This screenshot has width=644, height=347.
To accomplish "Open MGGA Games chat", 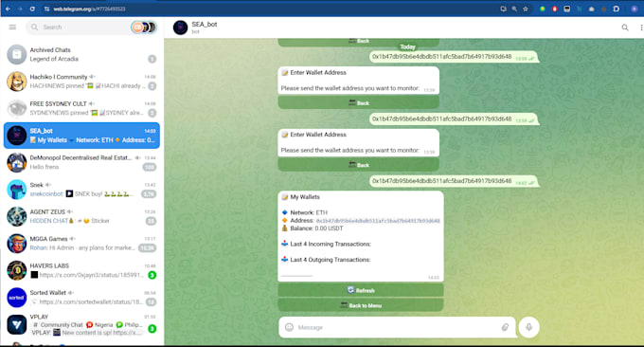I will (x=81, y=243).
